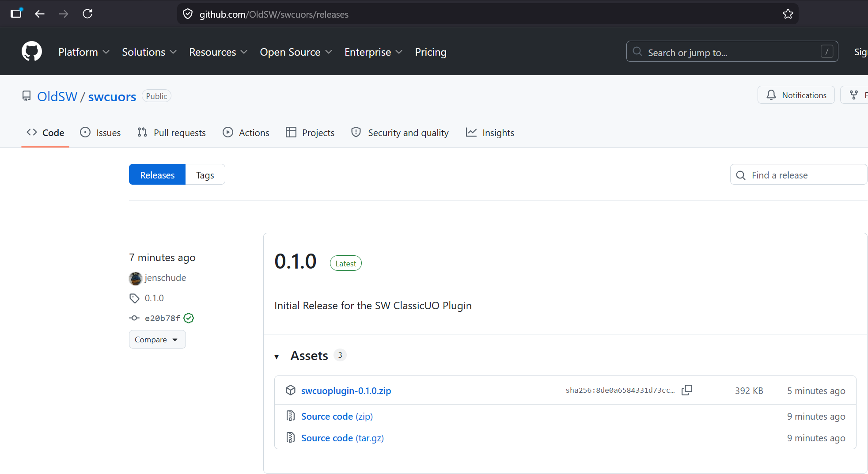Viewport: 868px width, 474px height.
Task: Switch to the Security and quality tab
Action: (x=400, y=133)
